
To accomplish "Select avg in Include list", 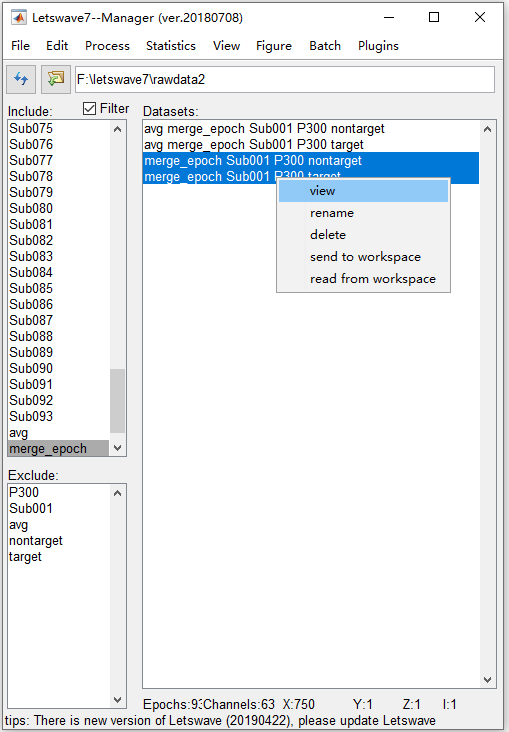I will pos(59,432).
